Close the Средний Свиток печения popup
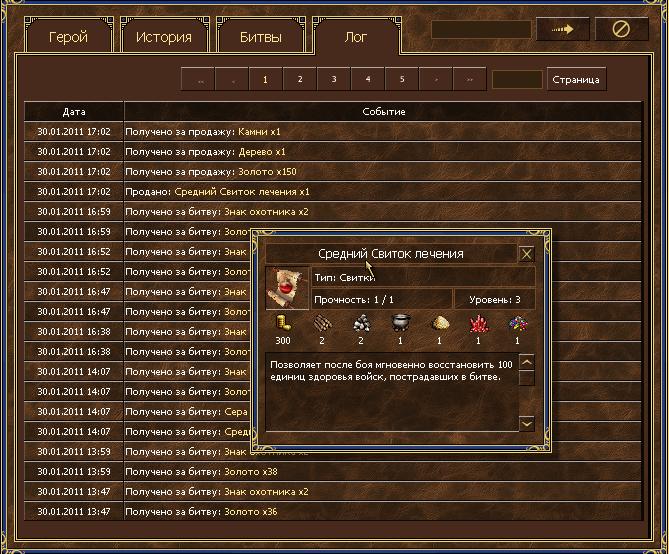Screen dimensions: 669x554 527,254
